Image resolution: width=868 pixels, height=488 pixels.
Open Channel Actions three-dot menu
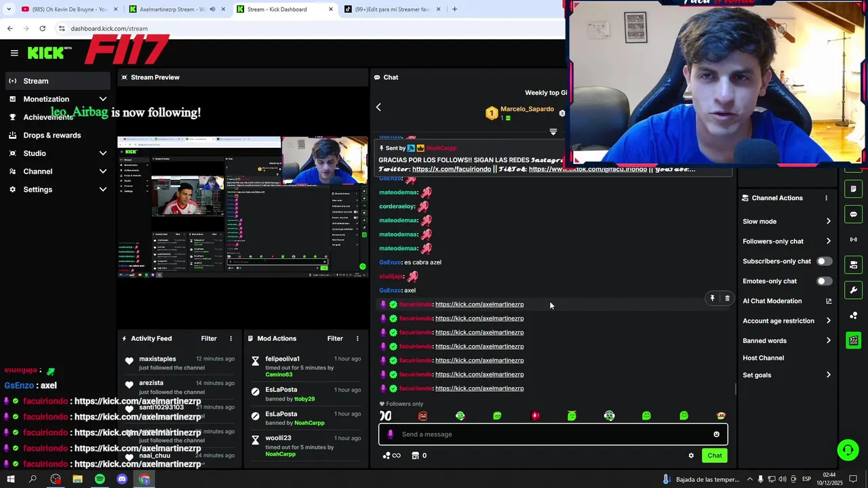coord(826,198)
